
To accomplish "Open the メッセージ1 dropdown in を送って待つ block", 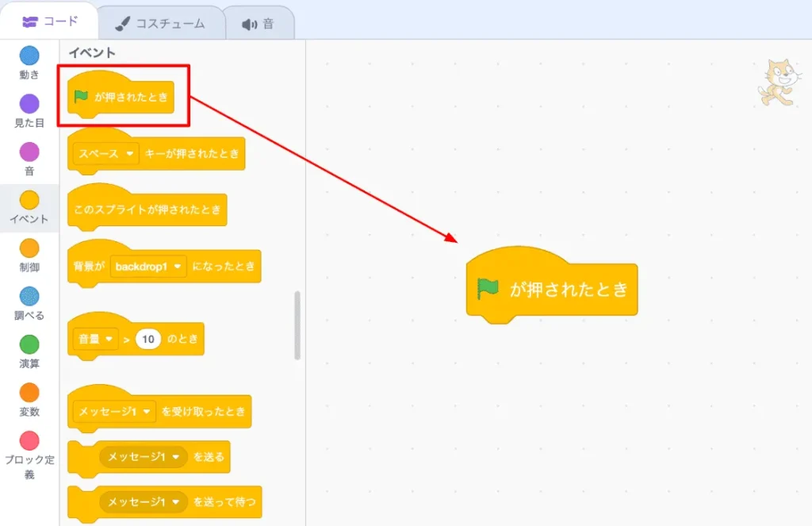I will pos(143,501).
